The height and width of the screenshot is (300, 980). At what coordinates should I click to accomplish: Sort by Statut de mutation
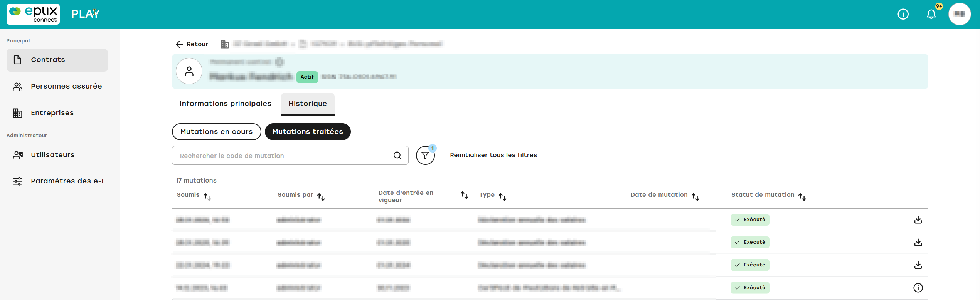pyautogui.click(x=802, y=197)
